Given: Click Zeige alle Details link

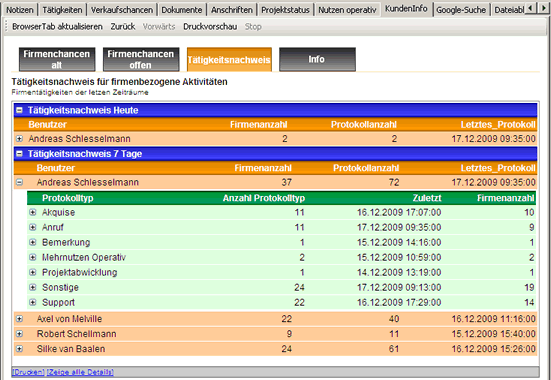Looking at the screenshot, I should click(x=80, y=372).
